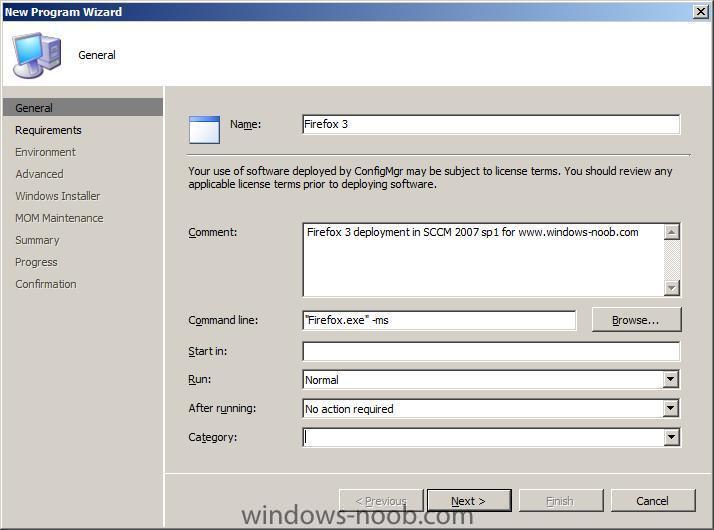
Task: Click the Finish button
Action: tap(561, 501)
